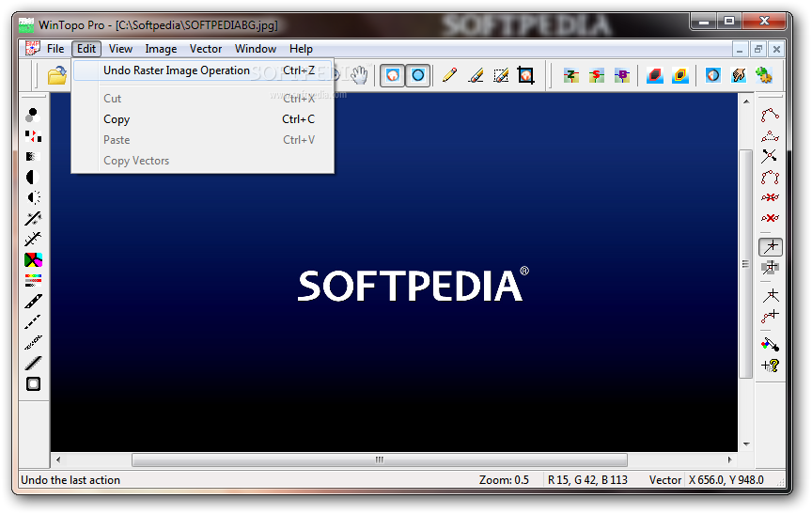Click the dithered gradient raster icon

tap(33, 156)
